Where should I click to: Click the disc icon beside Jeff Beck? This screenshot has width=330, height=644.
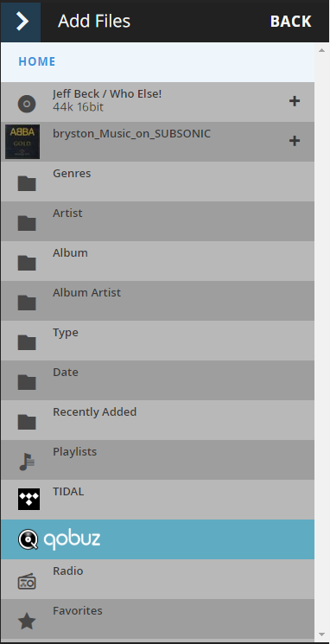pyautogui.click(x=27, y=104)
